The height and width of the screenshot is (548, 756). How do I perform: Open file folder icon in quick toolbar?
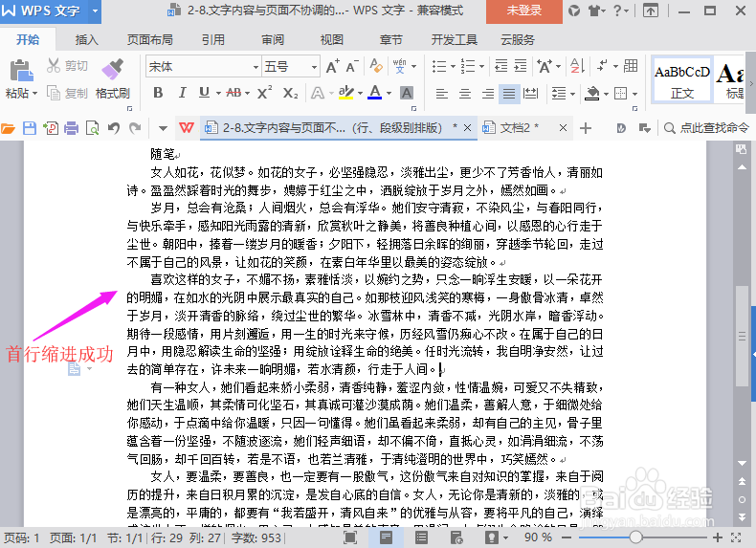(x=9, y=128)
